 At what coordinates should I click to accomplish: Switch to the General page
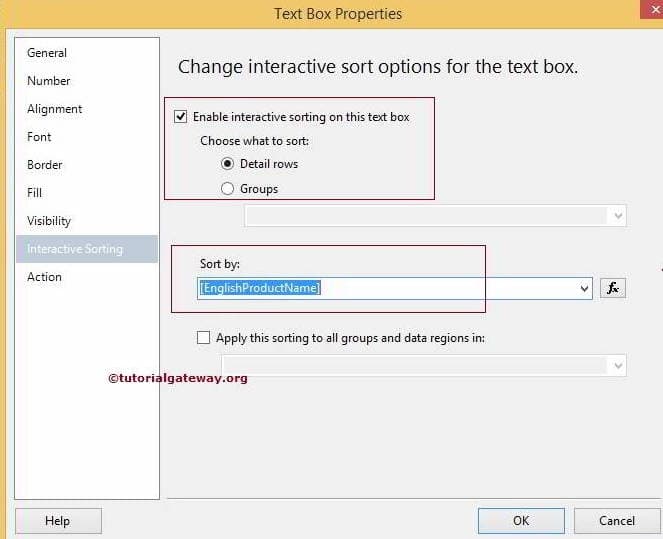[47, 53]
